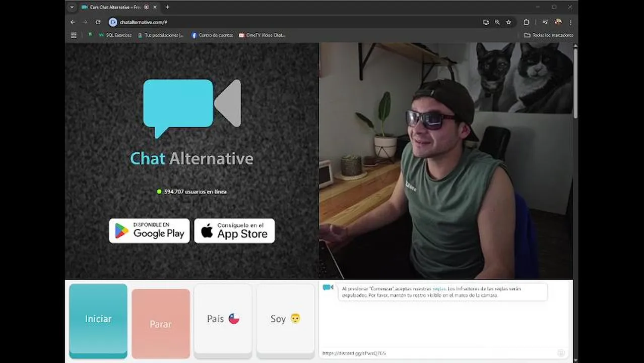Click the Iniciar button to start chatting
The image size is (644, 363).
(98, 321)
